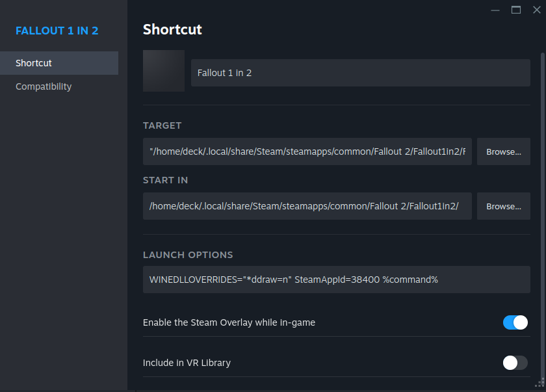This screenshot has height=392, width=546.
Task: Focus the Target path input field
Action: tap(307, 151)
